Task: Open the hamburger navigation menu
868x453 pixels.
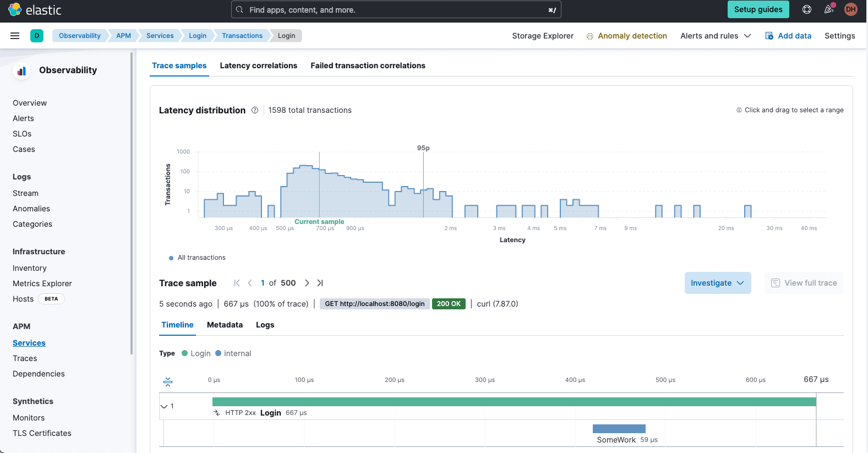Action: point(15,36)
